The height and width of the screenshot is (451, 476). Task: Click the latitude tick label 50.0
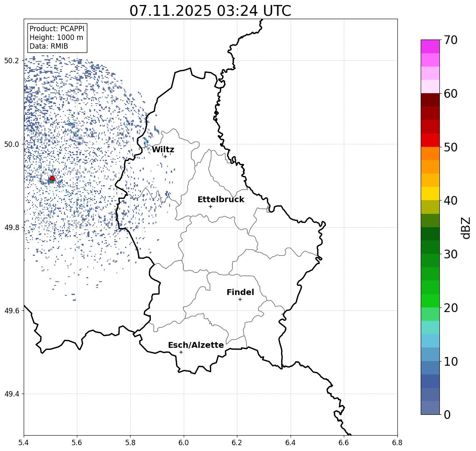[x=11, y=144]
